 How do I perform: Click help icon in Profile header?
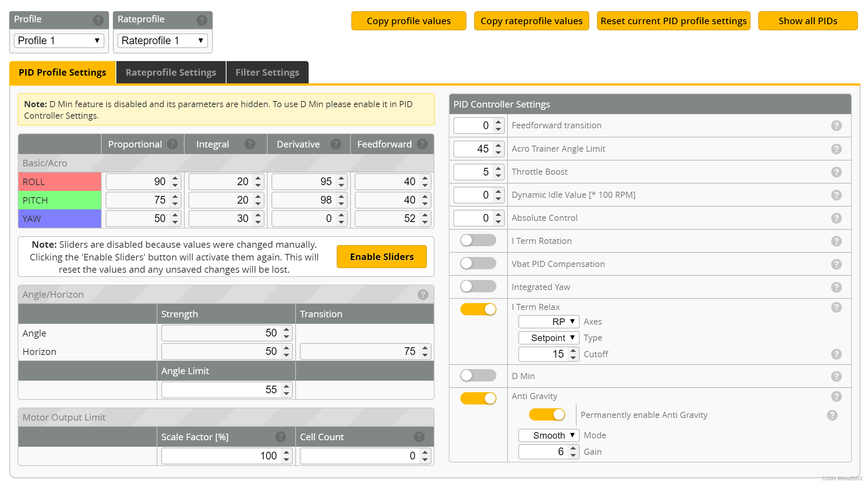(x=98, y=20)
